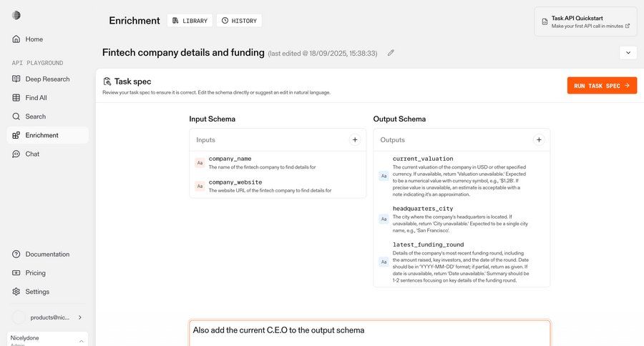Open the Search page from sidebar
The image size is (644, 346).
tap(35, 117)
